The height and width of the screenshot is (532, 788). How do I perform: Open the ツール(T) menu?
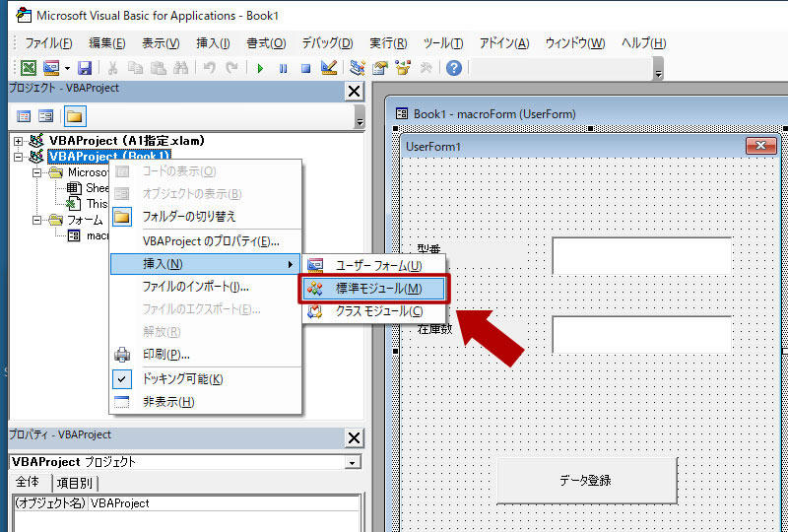pyautogui.click(x=443, y=43)
